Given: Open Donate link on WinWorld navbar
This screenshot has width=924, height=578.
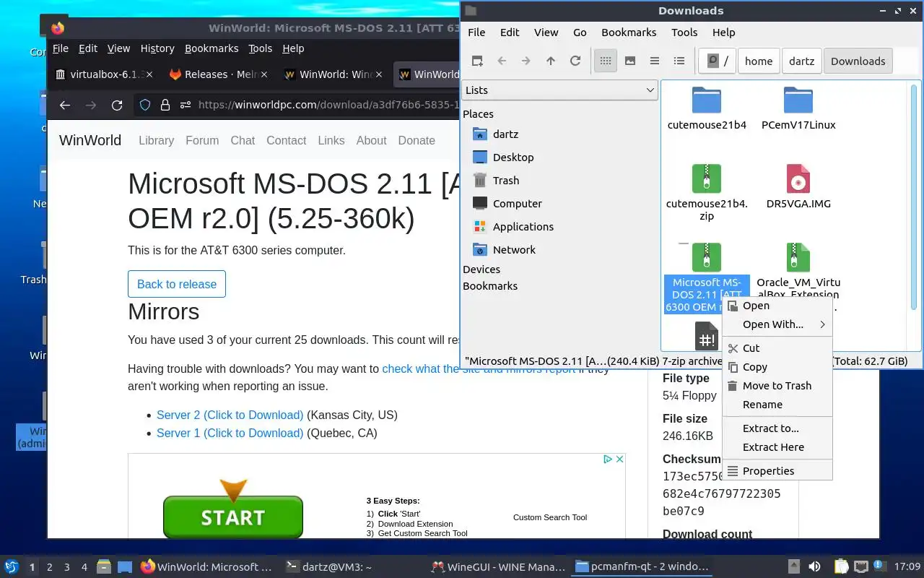Looking at the screenshot, I should (x=417, y=140).
